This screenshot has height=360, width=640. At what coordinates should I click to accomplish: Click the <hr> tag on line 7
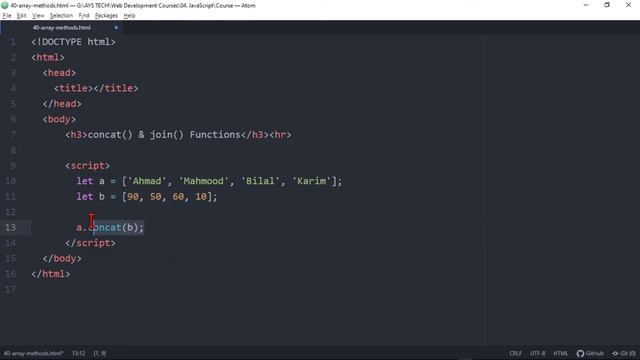point(280,135)
